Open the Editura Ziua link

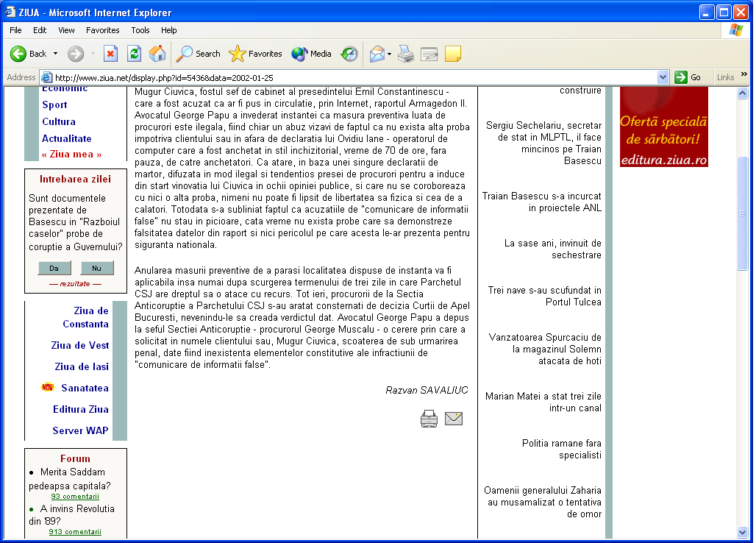click(x=80, y=409)
